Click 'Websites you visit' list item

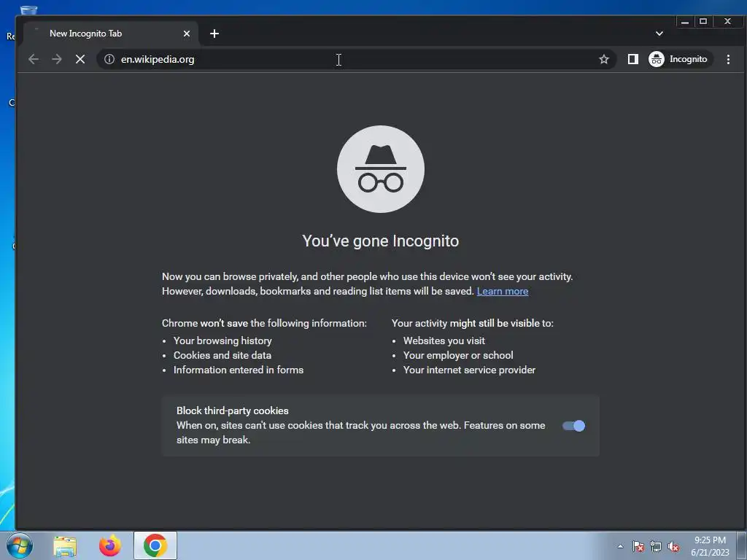coord(444,341)
